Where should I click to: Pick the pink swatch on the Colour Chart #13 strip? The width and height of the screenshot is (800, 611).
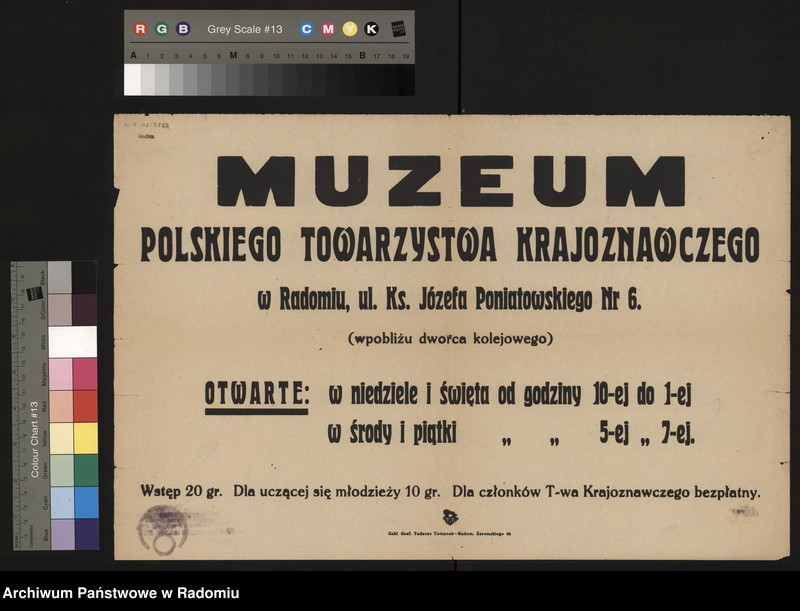click(58, 374)
